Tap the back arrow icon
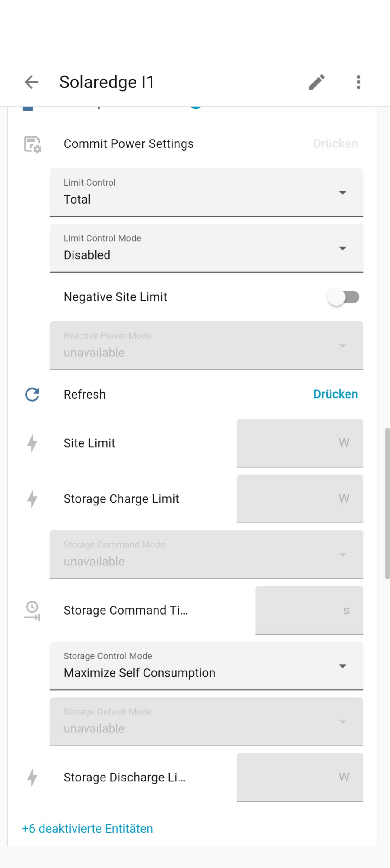 [31, 82]
